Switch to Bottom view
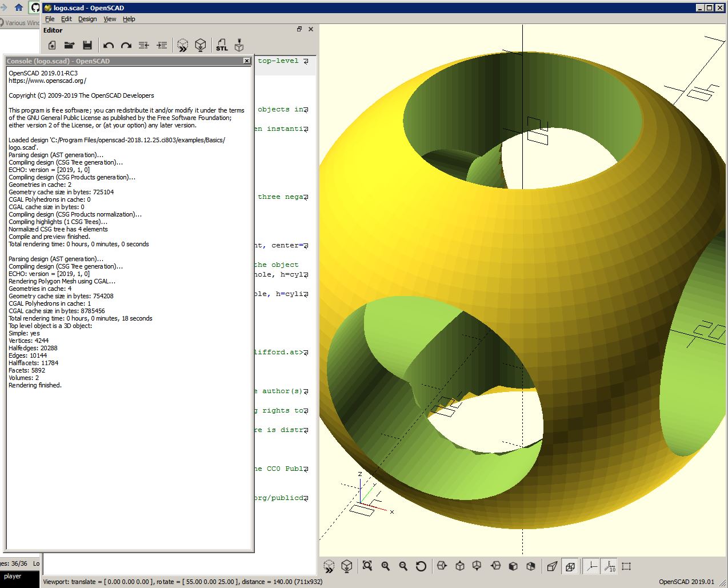This screenshot has height=588, width=728. point(477,566)
